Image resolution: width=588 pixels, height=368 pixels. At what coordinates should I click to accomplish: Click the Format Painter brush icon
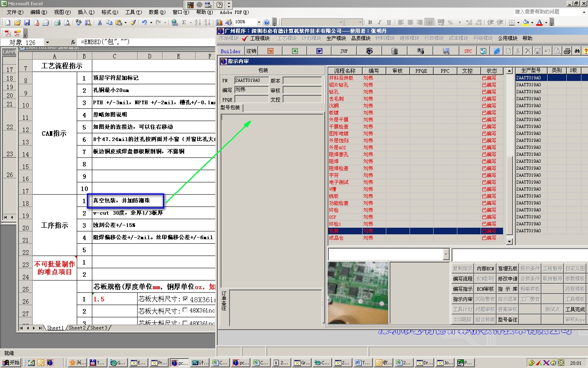pyautogui.click(x=133, y=22)
